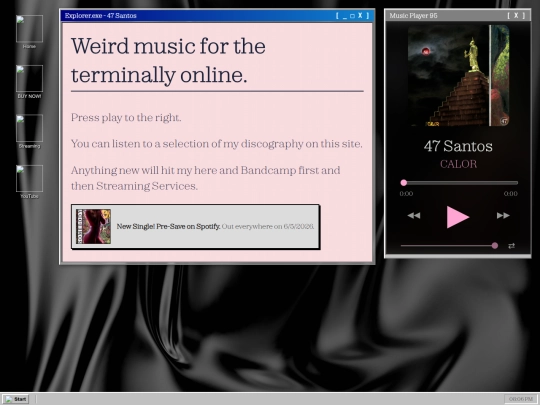Open the BUY NOW! desktop icon
The image size is (540, 405).
(29, 82)
